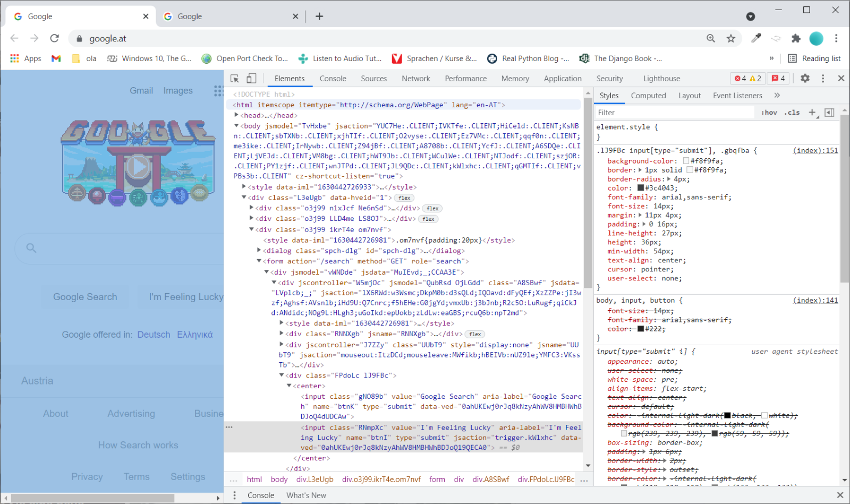Open the console drawer three-dot menu
Image resolution: width=850 pixels, height=504 pixels.
pos(234,495)
